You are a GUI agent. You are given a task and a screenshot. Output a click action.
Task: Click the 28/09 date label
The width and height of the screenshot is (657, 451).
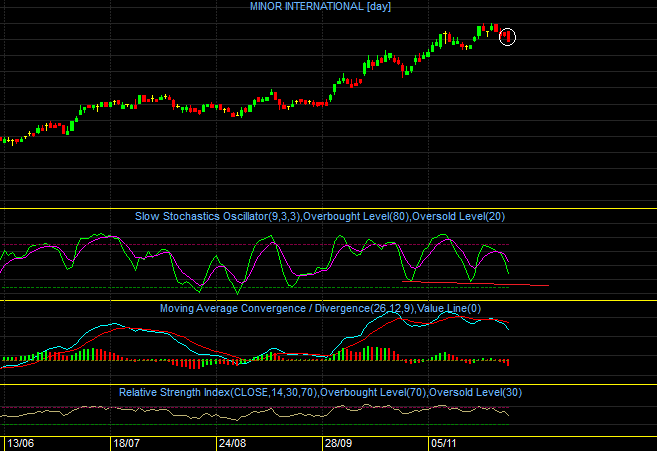click(x=339, y=443)
